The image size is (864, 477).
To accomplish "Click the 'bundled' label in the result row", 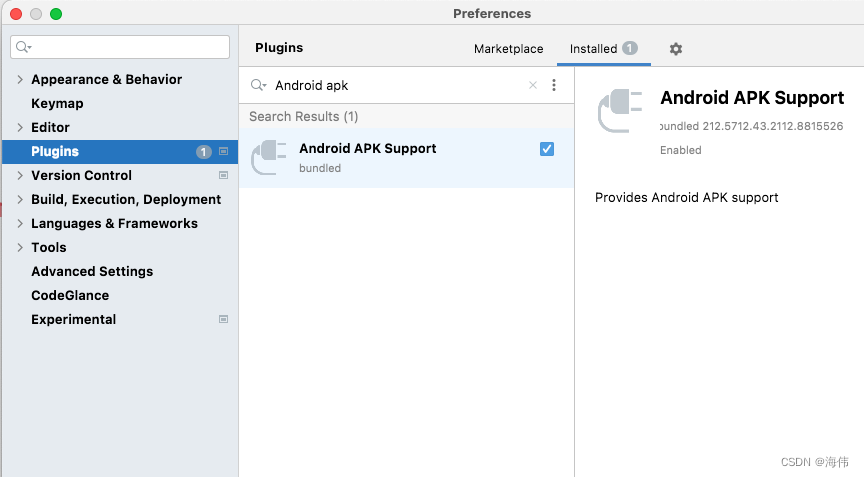I will click(x=320, y=168).
